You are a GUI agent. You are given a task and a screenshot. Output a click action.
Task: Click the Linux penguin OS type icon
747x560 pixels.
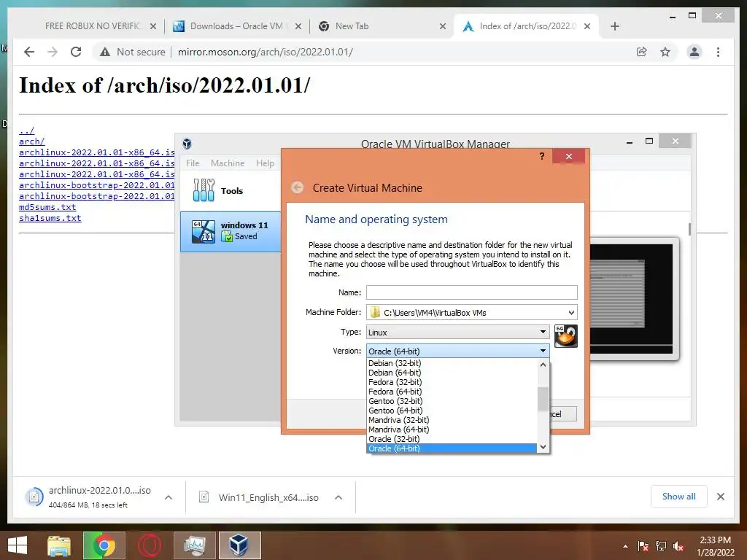point(566,336)
